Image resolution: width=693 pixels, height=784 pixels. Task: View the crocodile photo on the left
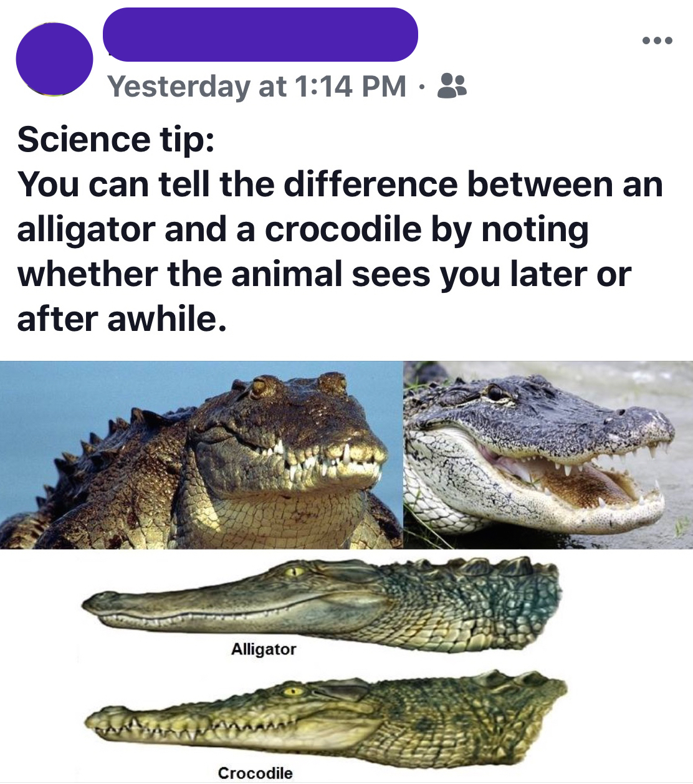click(x=199, y=455)
